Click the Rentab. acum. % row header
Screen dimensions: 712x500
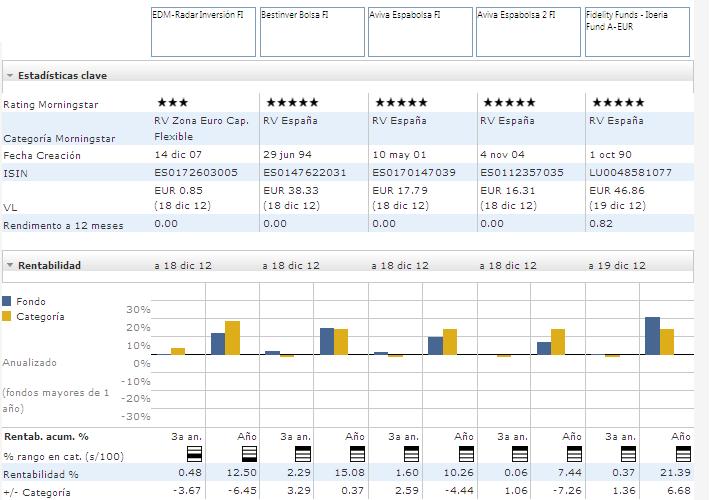pyautogui.click(x=46, y=436)
